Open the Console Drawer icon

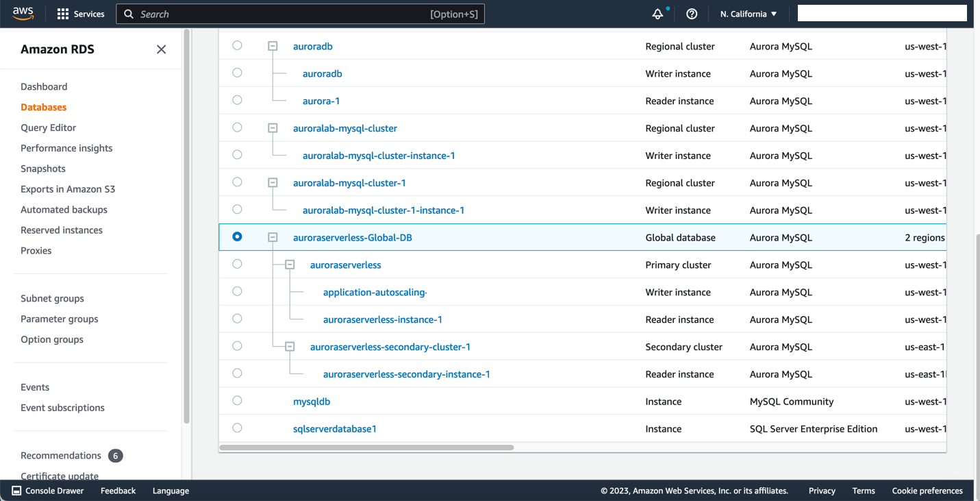17,491
